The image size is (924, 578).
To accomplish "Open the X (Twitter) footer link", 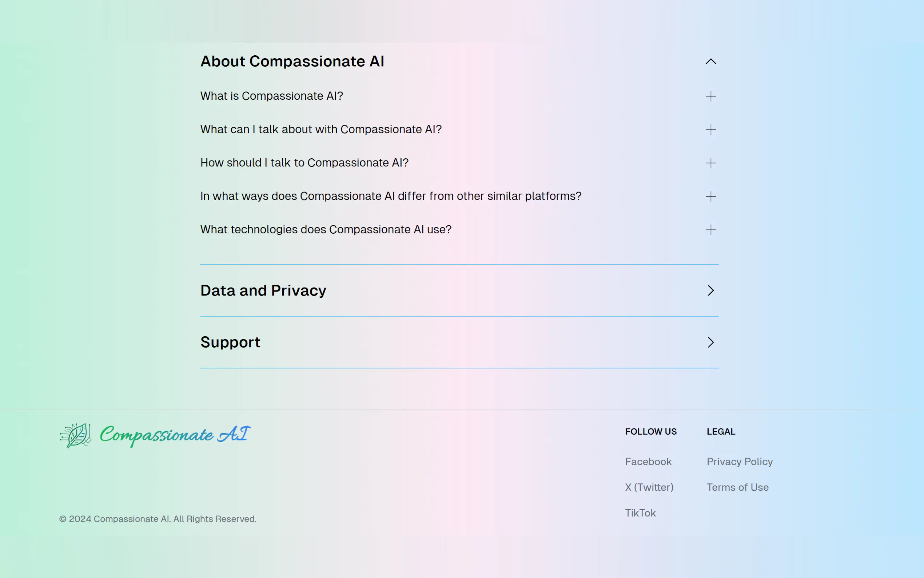I will [649, 487].
